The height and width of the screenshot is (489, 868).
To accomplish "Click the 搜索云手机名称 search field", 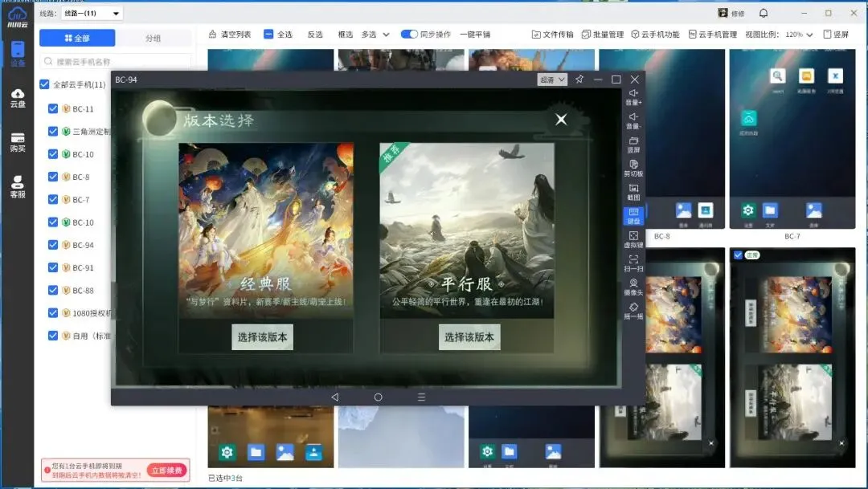I will coord(116,61).
